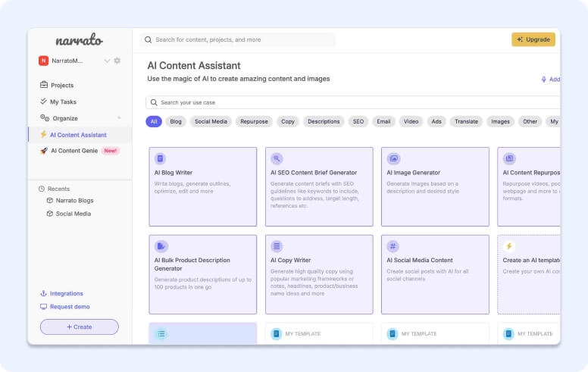This screenshot has width=588, height=372.
Task: Select the Other filter chip
Action: [530, 121]
